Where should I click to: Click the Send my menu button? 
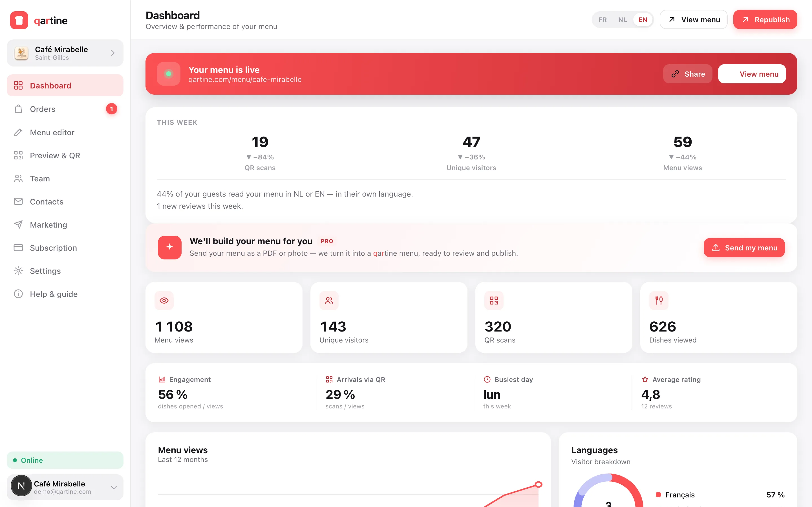pyautogui.click(x=744, y=248)
